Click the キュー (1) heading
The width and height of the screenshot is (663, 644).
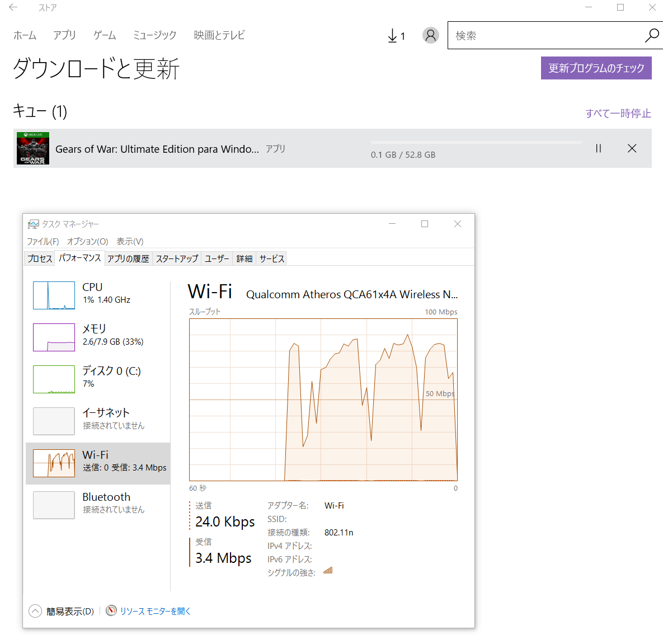[x=40, y=111]
